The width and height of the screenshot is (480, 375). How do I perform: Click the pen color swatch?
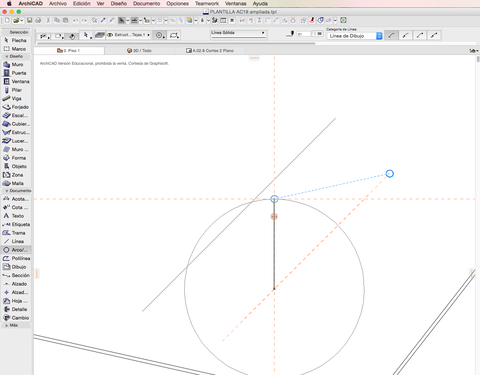tap(319, 34)
